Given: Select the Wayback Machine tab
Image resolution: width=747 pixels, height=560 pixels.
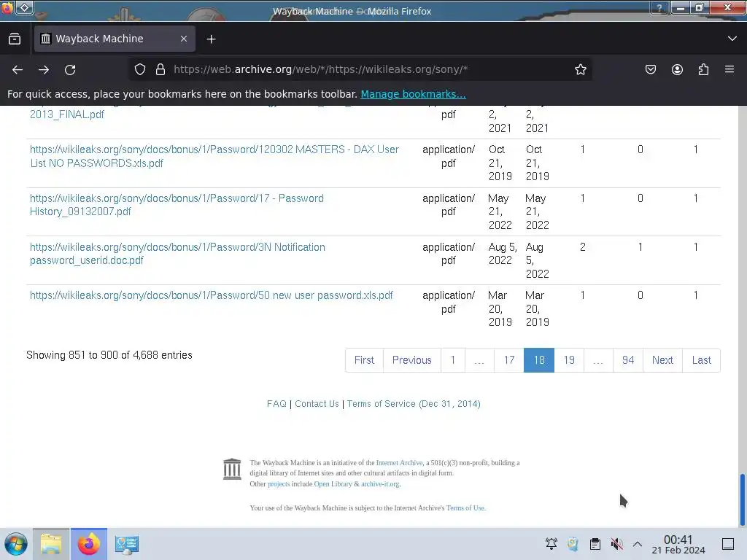Looking at the screenshot, I should 115,39.
